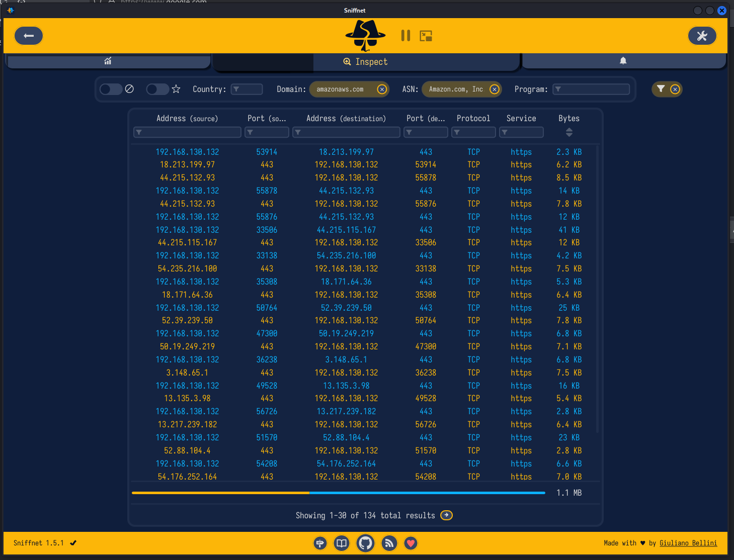Screen dimensions: 734x560
Task: Filter by source port field
Action: [267, 132]
